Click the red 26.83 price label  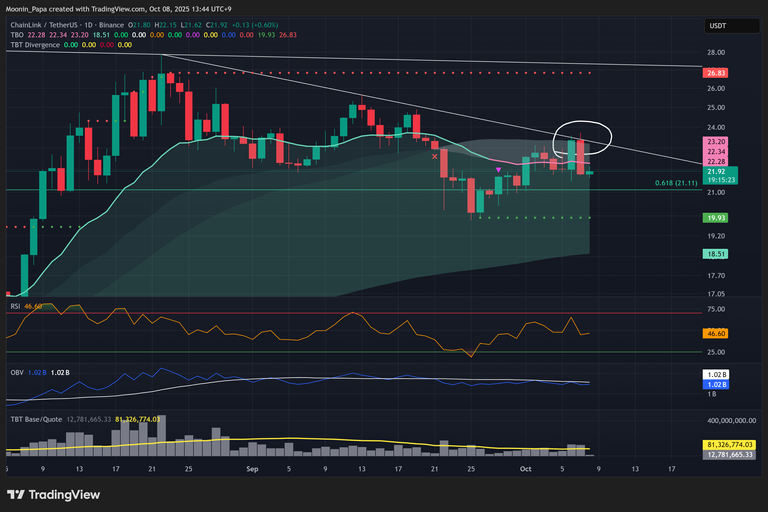(716, 73)
